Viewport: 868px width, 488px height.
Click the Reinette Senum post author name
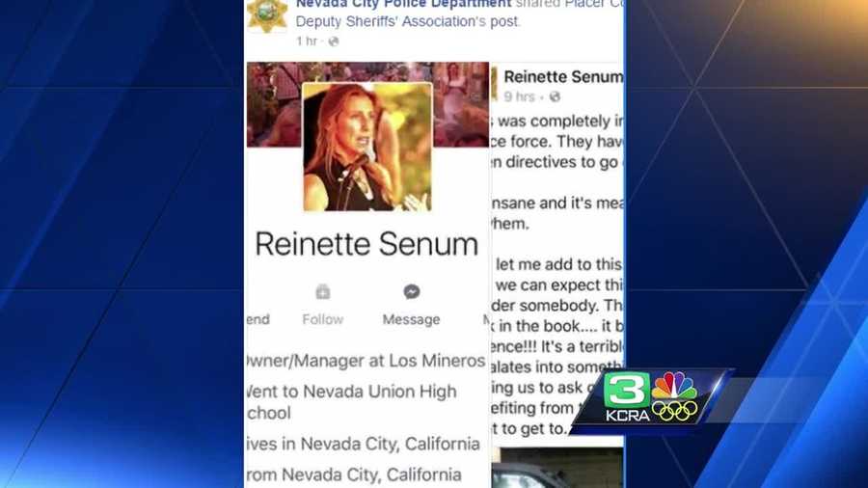pyautogui.click(x=563, y=77)
